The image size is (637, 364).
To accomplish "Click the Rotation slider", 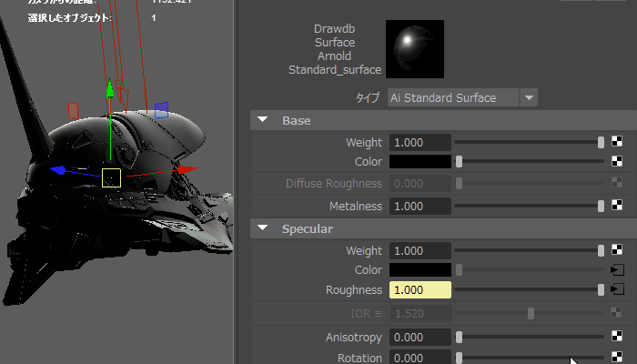I will pos(529,358).
